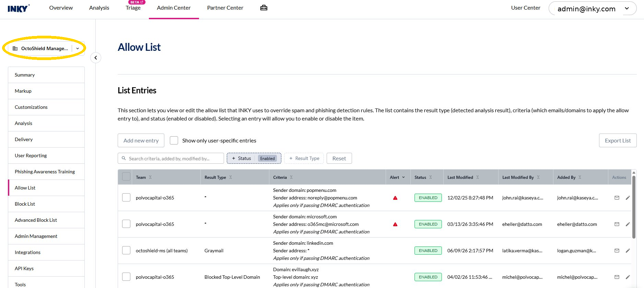Click the Add new entry button

point(141,140)
